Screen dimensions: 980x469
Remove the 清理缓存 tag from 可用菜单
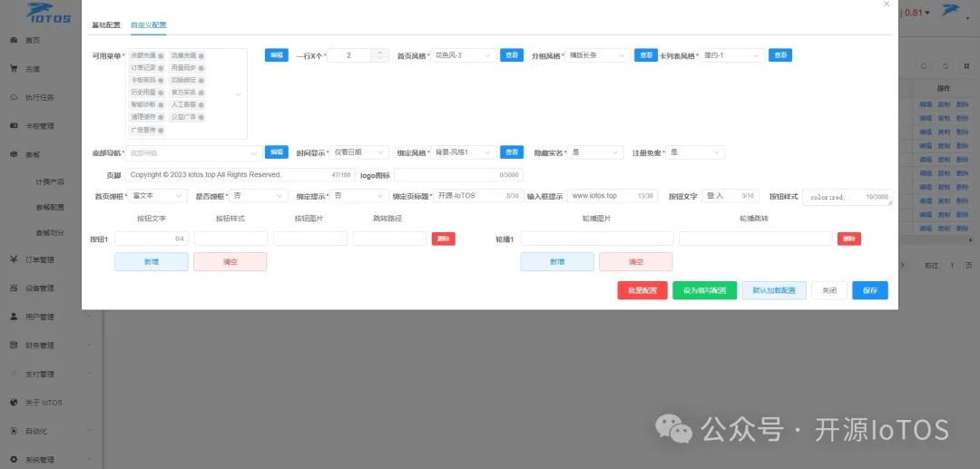coord(162,117)
